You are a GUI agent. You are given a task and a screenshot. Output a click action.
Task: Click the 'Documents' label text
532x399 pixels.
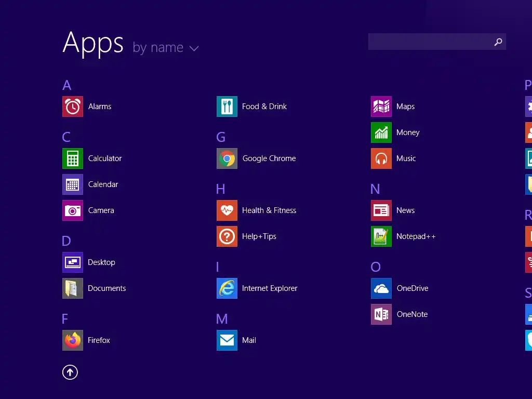coord(107,288)
